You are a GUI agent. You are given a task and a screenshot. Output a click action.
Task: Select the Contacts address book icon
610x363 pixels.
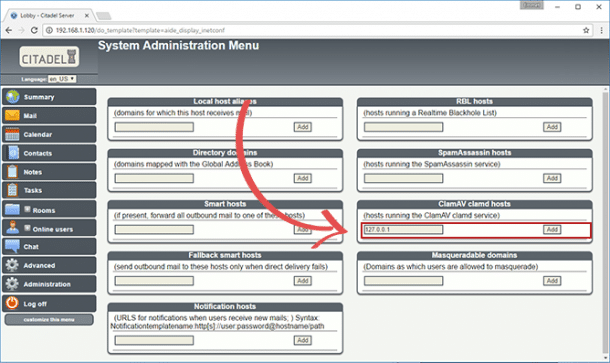tap(13, 153)
